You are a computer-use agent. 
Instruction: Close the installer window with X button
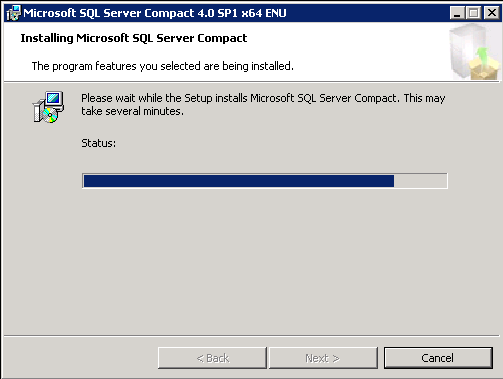[492, 13]
